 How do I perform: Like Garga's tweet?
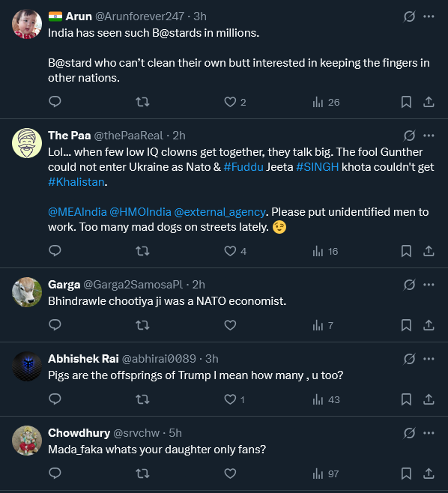pos(230,325)
